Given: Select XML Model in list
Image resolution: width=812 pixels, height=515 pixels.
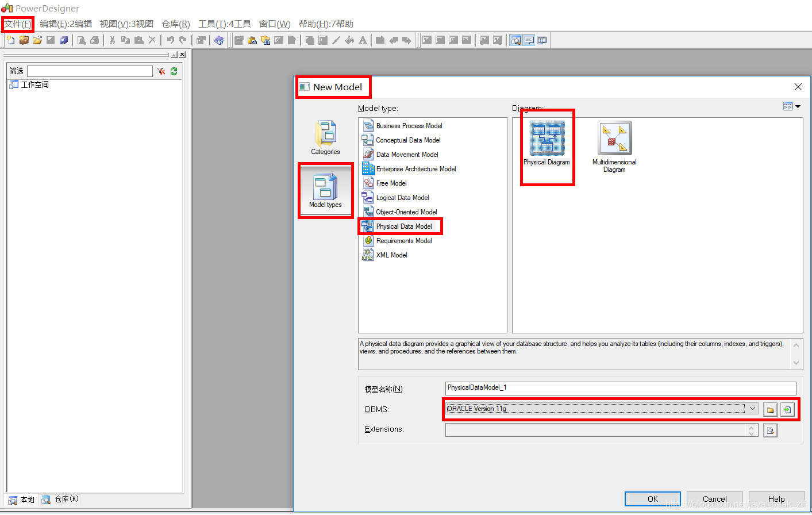Looking at the screenshot, I should pos(385,255).
